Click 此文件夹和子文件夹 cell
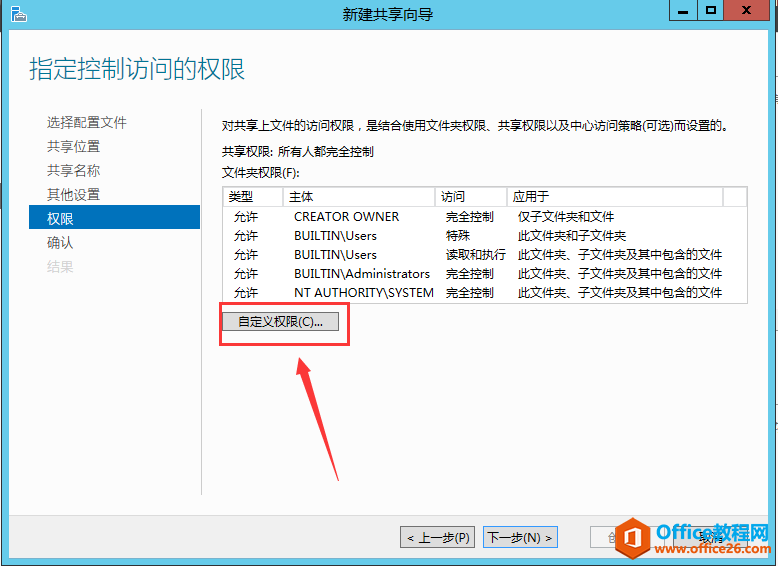This screenshot has height=566, width=778. [572, 236]
